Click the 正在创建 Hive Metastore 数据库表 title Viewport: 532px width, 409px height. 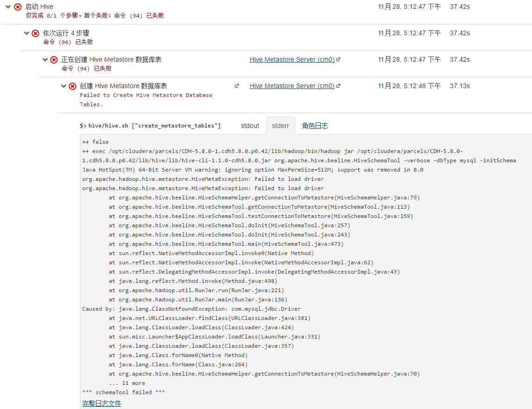point(112,59)
